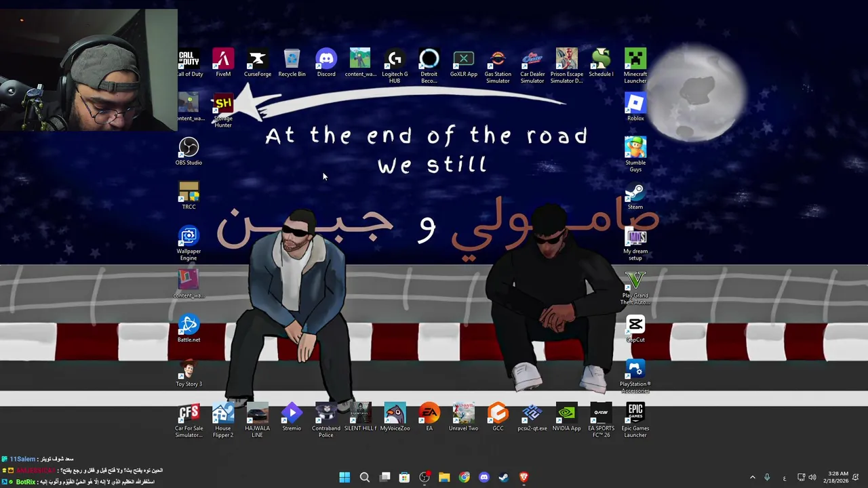Switch to Brave browser in the taskbar
Viewport: 868px width, 488px height.
tap(524, 477)
